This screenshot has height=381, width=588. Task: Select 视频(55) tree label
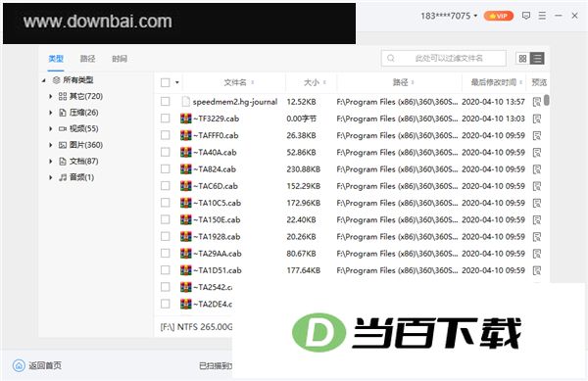point(83,128)
